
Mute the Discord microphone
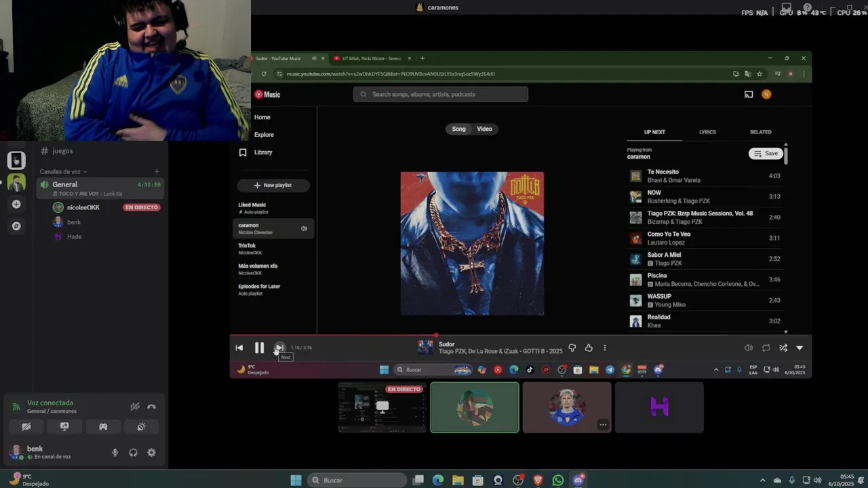115,453
